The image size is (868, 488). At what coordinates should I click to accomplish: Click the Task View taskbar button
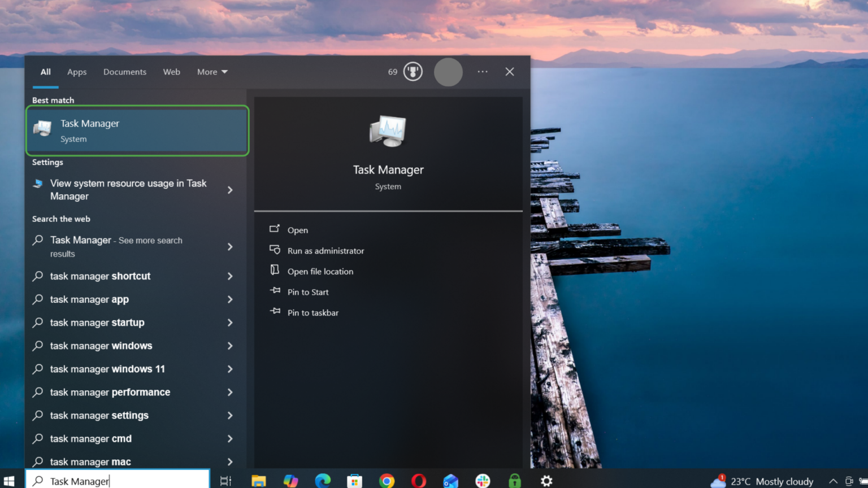[x=225, y=481]
